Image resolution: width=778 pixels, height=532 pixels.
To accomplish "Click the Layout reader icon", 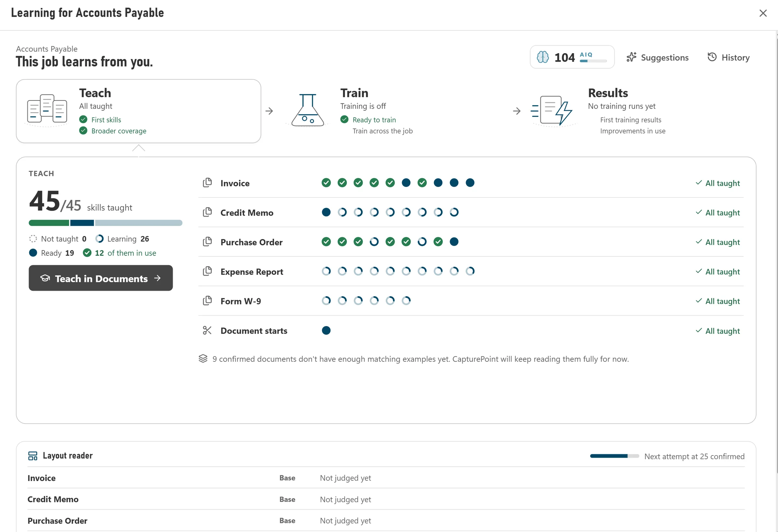I will [x=33, y=456].
